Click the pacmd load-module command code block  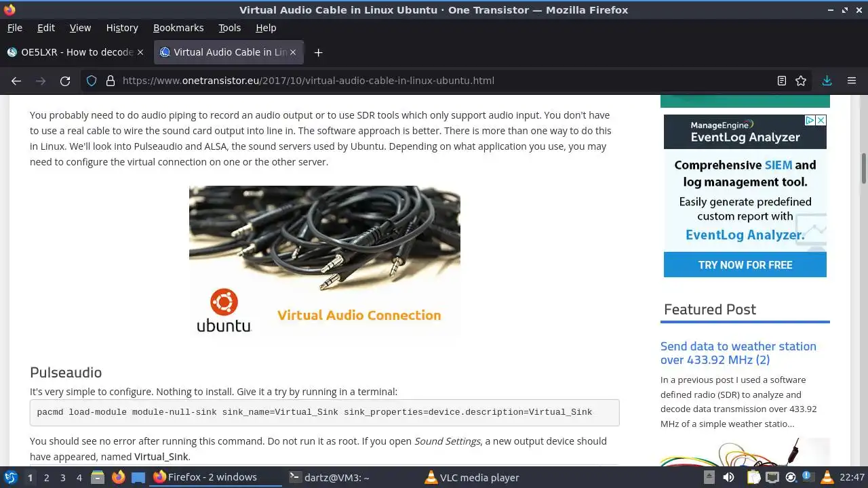point(325,412)
